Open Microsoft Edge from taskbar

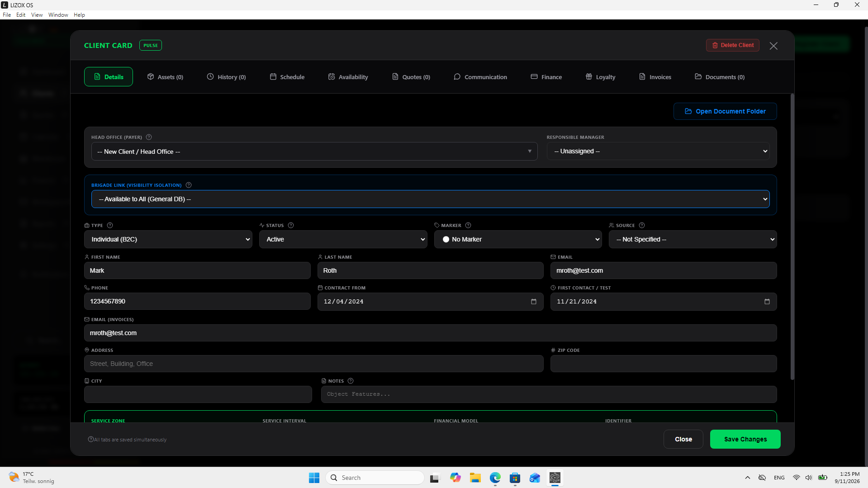tap(495, 478)
